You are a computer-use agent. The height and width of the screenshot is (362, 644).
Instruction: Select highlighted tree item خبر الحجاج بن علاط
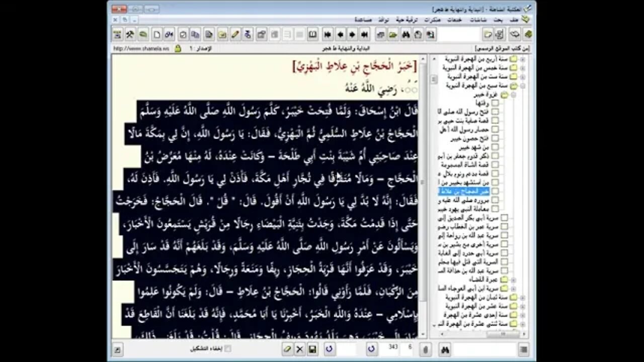click(x=464, y=191)
